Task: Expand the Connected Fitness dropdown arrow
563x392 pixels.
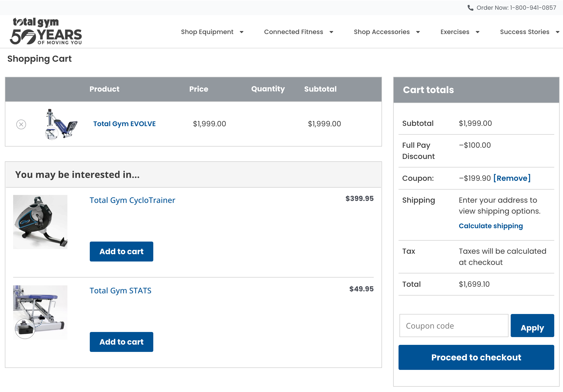Action: [331, 32]
